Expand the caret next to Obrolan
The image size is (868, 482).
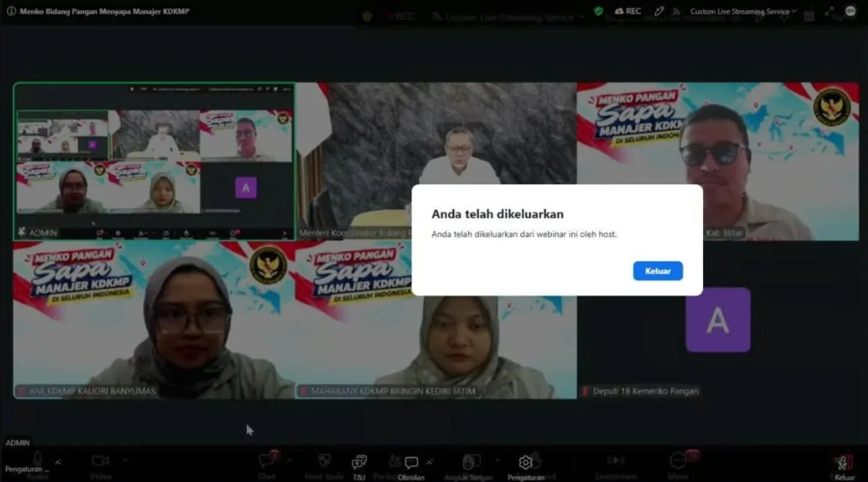(430, 461)
